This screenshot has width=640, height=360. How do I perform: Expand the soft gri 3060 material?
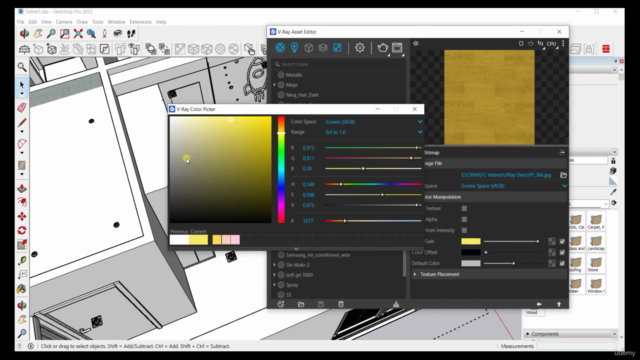275,275
